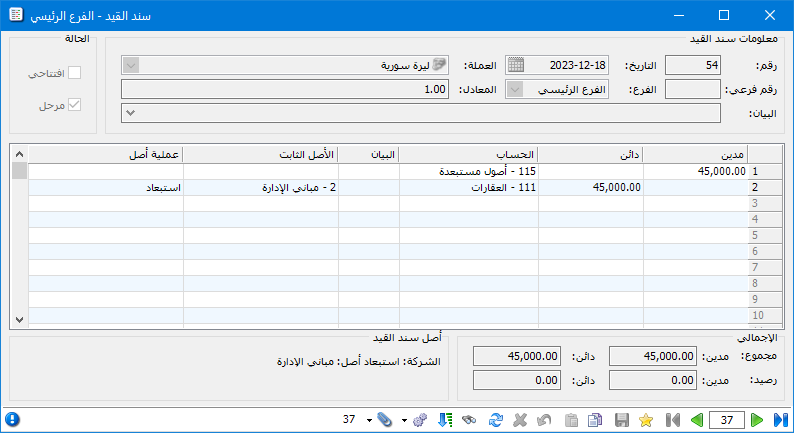This screenshot has height=433, width=794.
Task: Select row header number 1
Action: click(764, 171)
